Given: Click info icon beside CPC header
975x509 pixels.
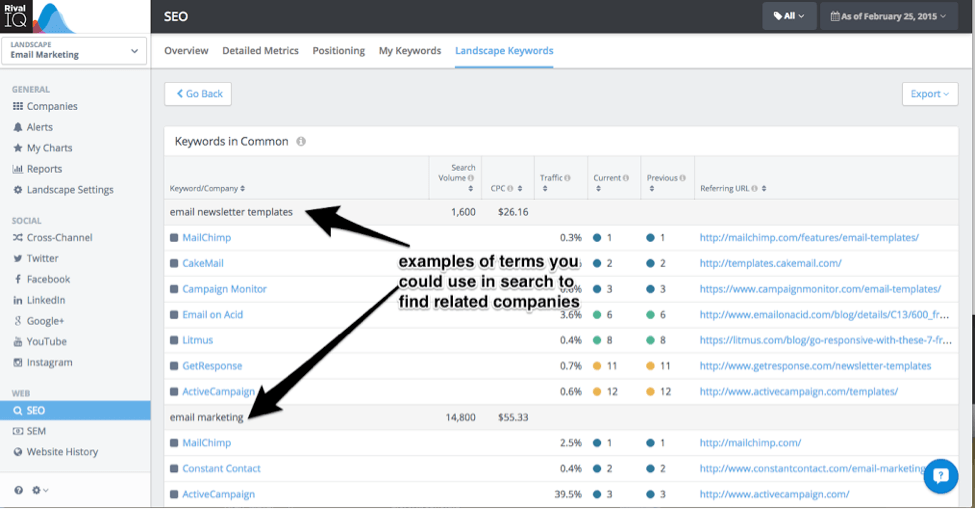Looking at the screenshot, I should [510, 188].
